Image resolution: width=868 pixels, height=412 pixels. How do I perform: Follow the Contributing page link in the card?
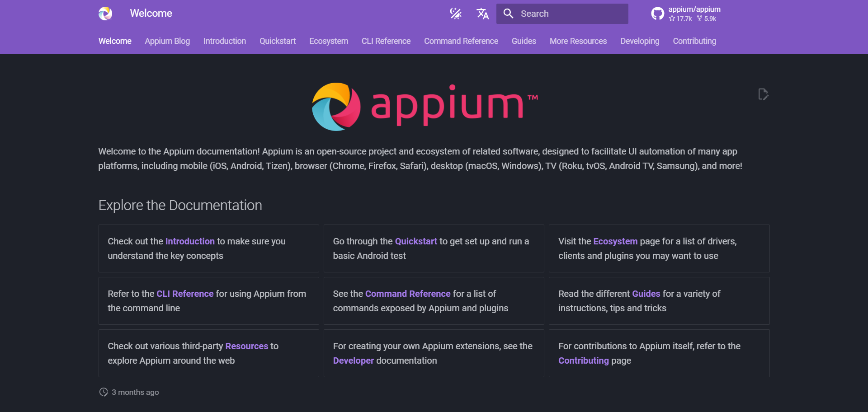point(584,360)
